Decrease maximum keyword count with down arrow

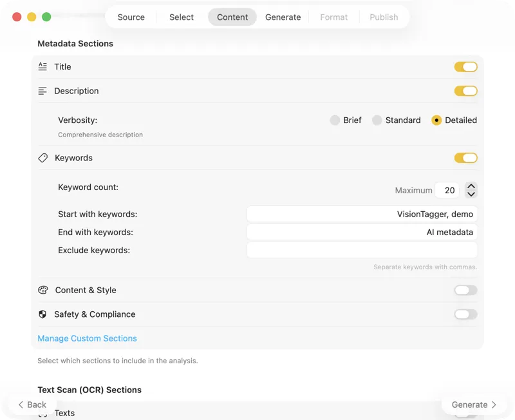471,195
